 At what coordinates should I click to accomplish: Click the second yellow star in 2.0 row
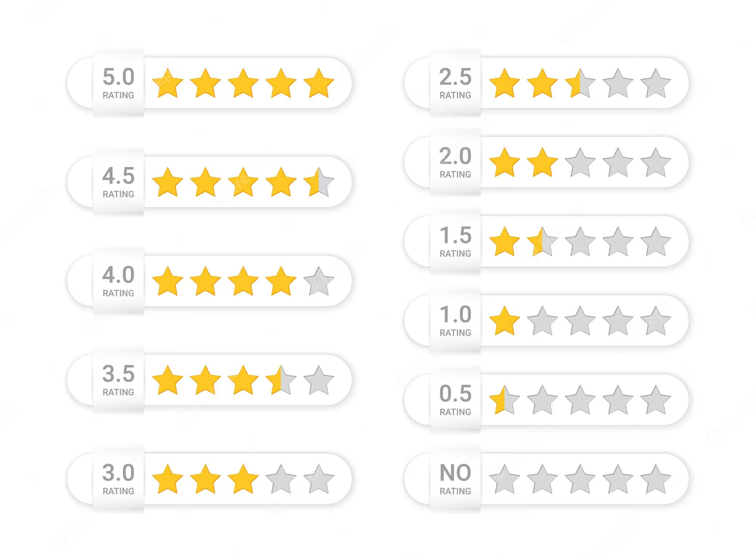point(542,163)
